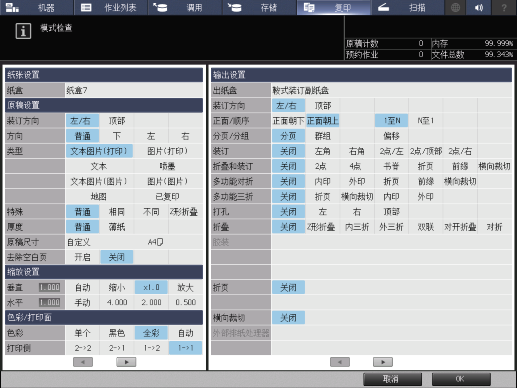Screen dimensions: 517x388
Task: Choose 正面朝下 face down output
Action: pos(288,121)
